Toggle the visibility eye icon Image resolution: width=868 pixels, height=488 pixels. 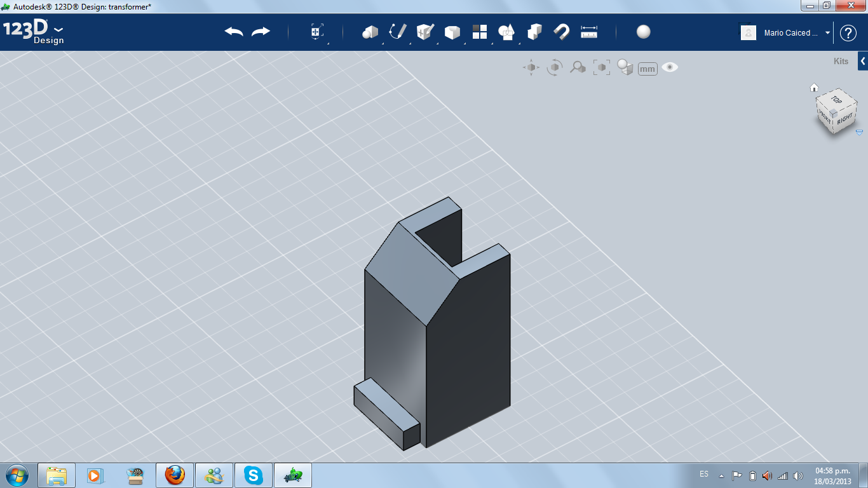tap(670, 67)
